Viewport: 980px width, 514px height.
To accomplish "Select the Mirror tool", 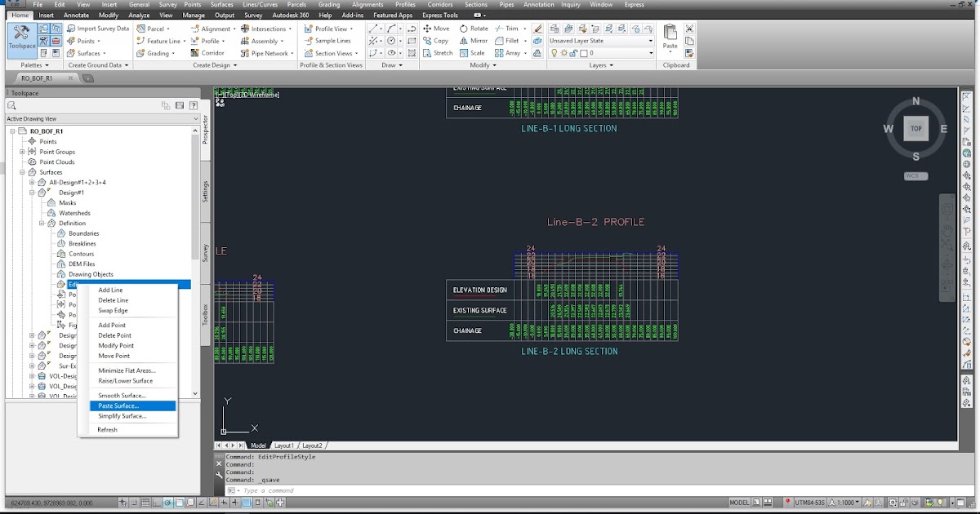I will pos(464,41).
